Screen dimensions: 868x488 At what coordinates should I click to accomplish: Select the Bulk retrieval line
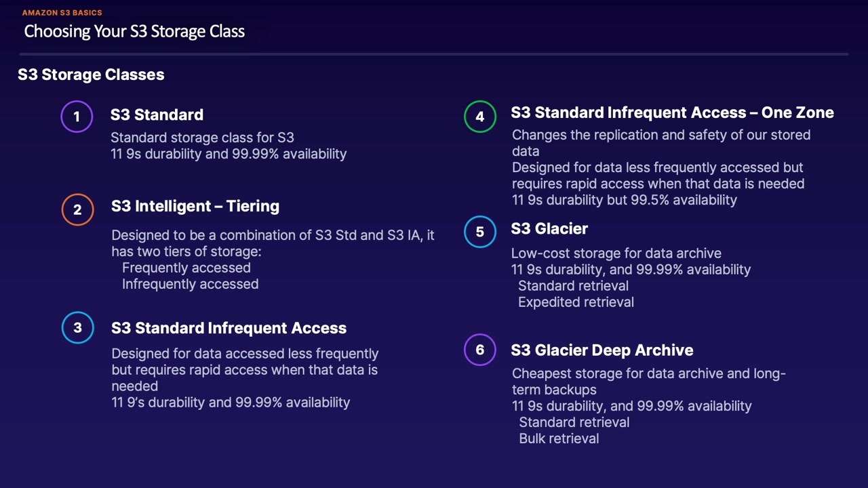click(x=559, y=439)
